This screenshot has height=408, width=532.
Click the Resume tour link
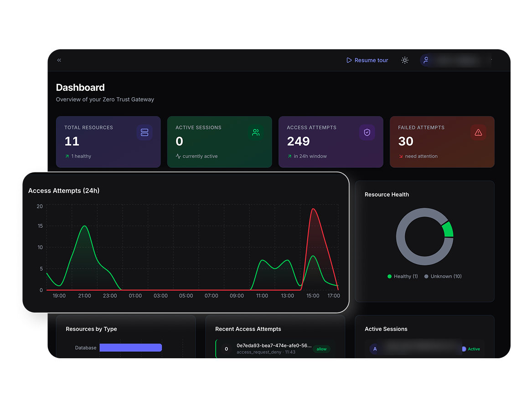(367, 60)
